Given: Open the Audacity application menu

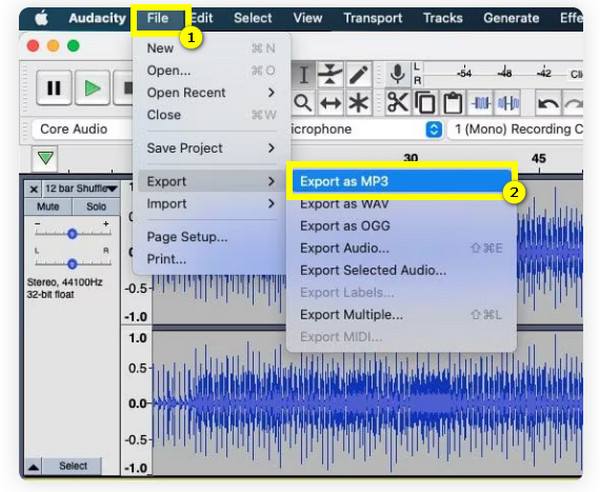Looking at the screenshot, I should (x=97, y=18).
